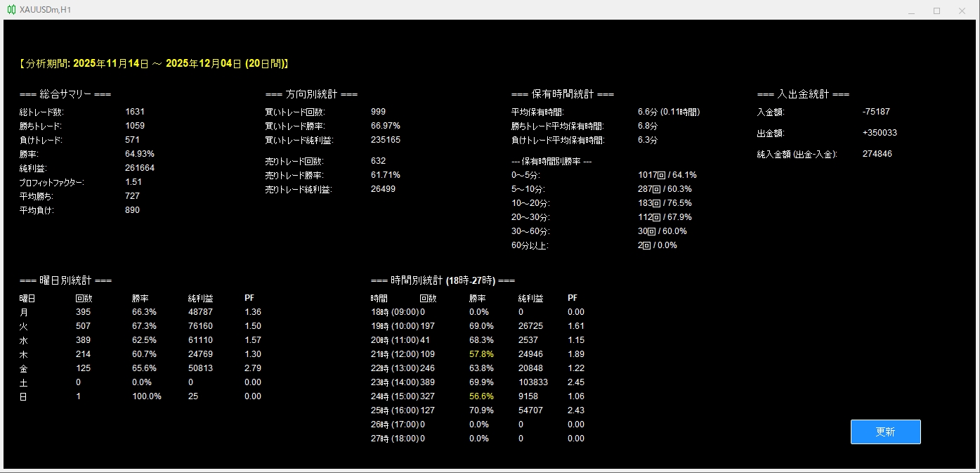Click the 保有時間統計 section heading
Screen dimensions: 980x473
click(563, 94)
